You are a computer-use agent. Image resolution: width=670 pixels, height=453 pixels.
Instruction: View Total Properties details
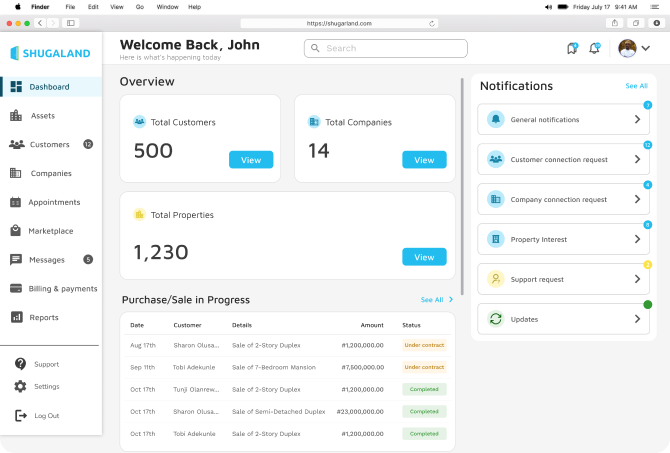coord(424,257)
